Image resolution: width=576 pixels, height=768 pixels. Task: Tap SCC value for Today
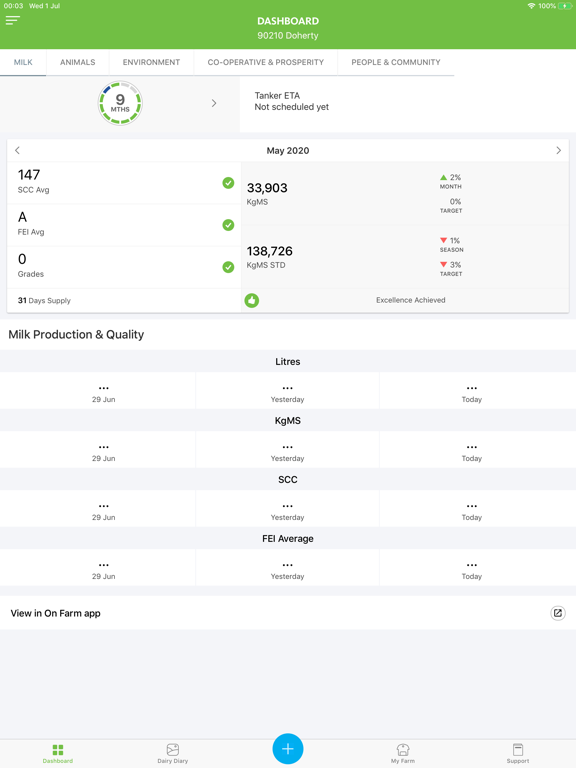tap(472, 511)
